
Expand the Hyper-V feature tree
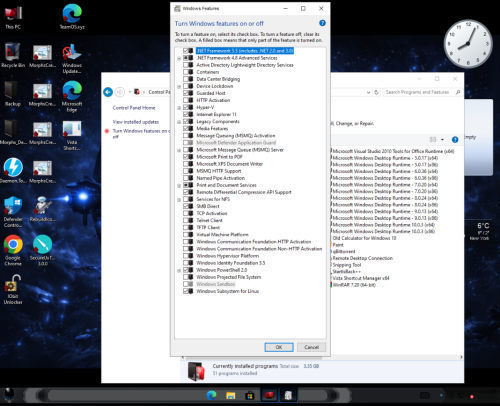pos(179,107)
